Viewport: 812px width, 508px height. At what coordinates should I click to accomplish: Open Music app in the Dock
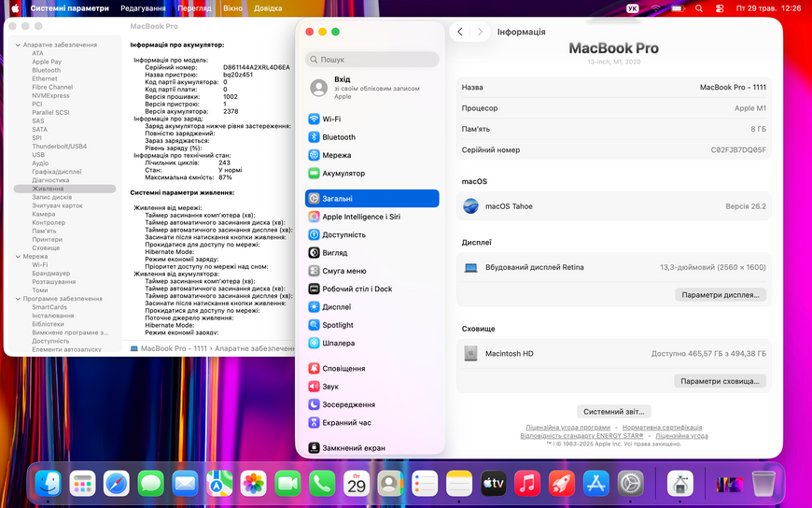(x=527, y=483)
